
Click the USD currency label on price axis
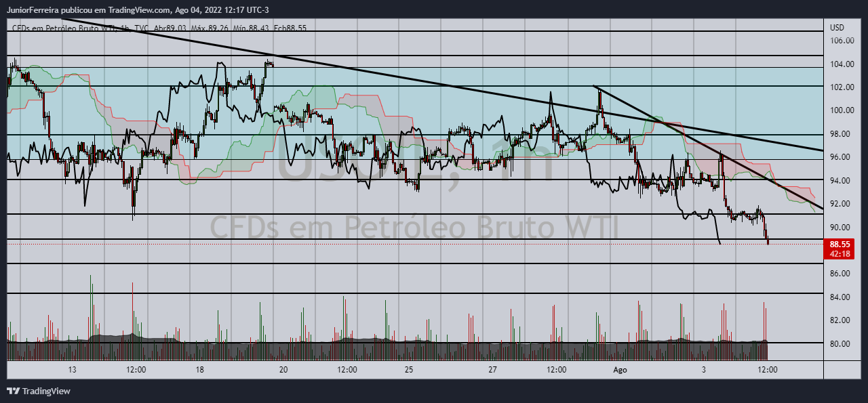click(x=837, y=28)
